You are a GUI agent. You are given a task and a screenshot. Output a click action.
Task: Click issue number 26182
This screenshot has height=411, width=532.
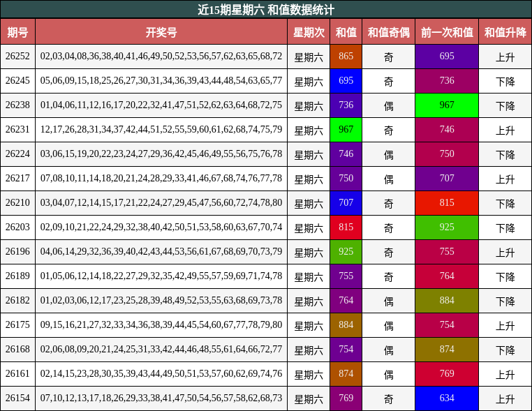coord(17,300)
